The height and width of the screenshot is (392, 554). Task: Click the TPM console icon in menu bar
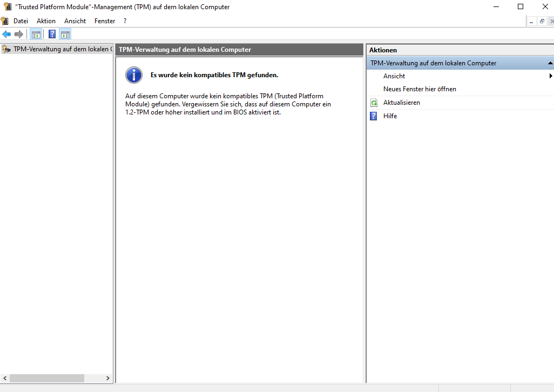click(x=5, y=21)
